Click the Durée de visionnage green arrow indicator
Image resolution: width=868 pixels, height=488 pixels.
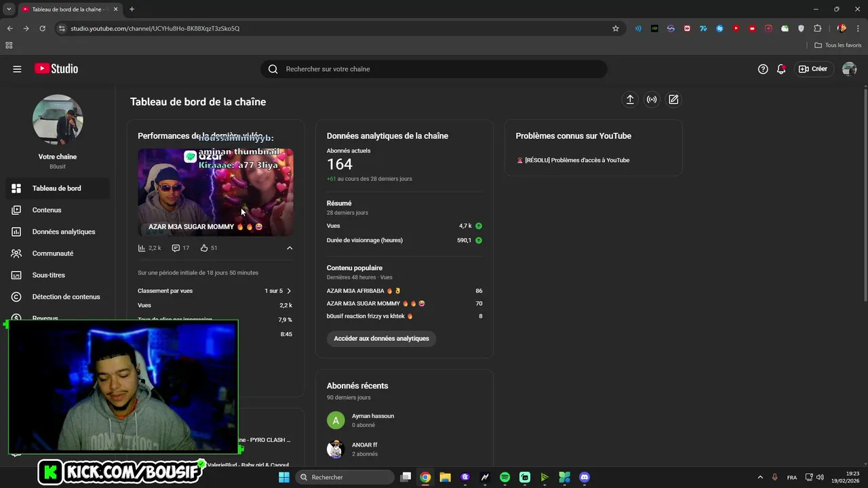pyautogui.click(x=479, y=241)
